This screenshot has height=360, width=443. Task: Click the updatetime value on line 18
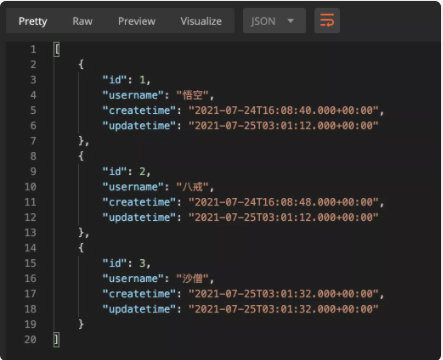[284, 309]
